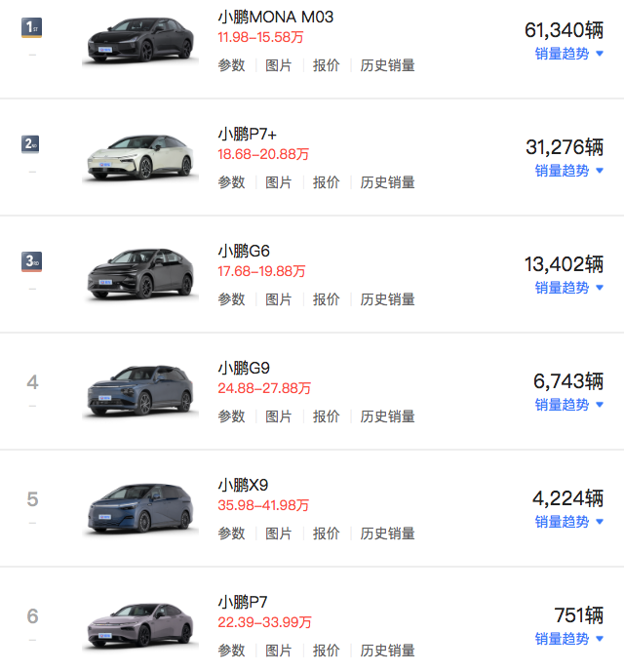This screenshot has height=672, width=624.
Task: Open 参数 for 小鹏MONA M03
Action: tap(231, 65)
